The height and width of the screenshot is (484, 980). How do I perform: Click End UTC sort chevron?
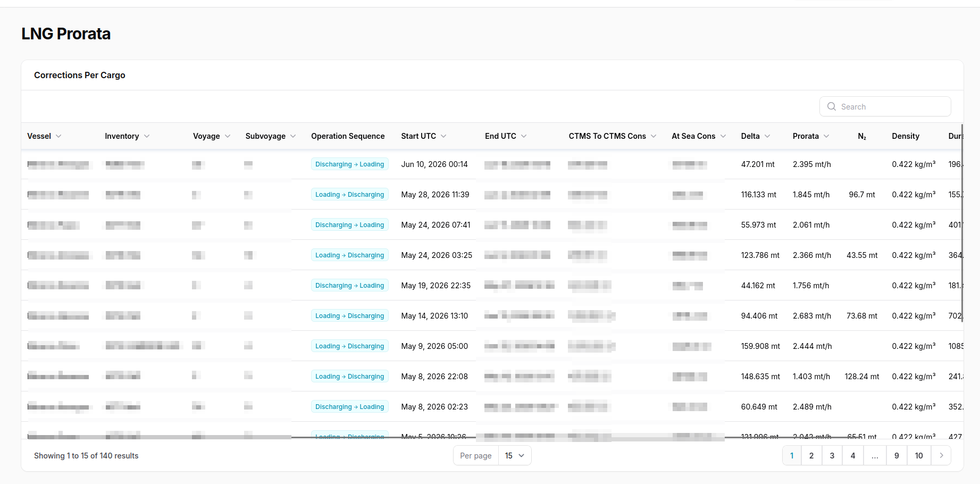pos(524,136)
